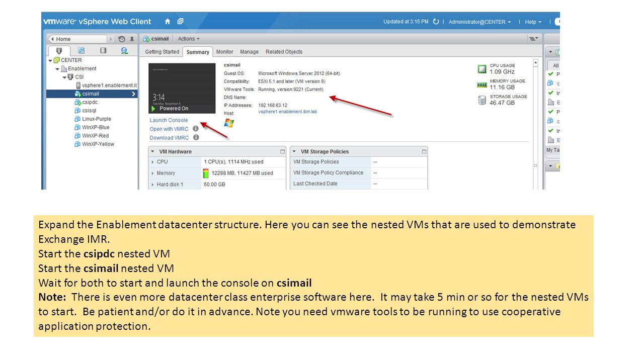The width and height of the screenshot is (644, 362).
Task: Open the panel view options menu icon
Action: tap(533, 39)
